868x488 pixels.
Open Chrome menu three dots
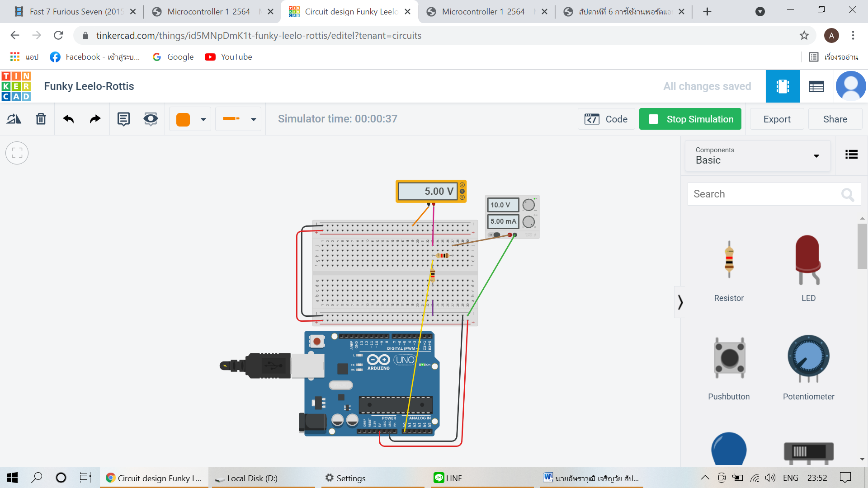click(853, 35)
